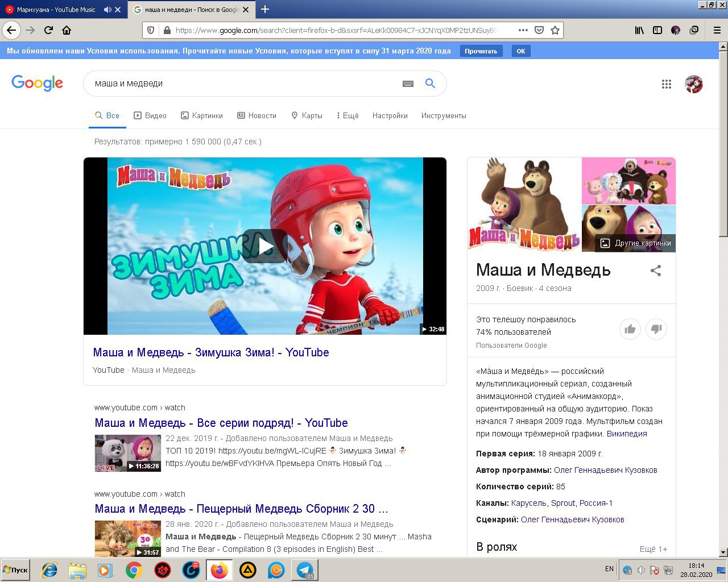Close the YouTube Music tab
This screenshot has height=582, width=728.
click(118, 10)
